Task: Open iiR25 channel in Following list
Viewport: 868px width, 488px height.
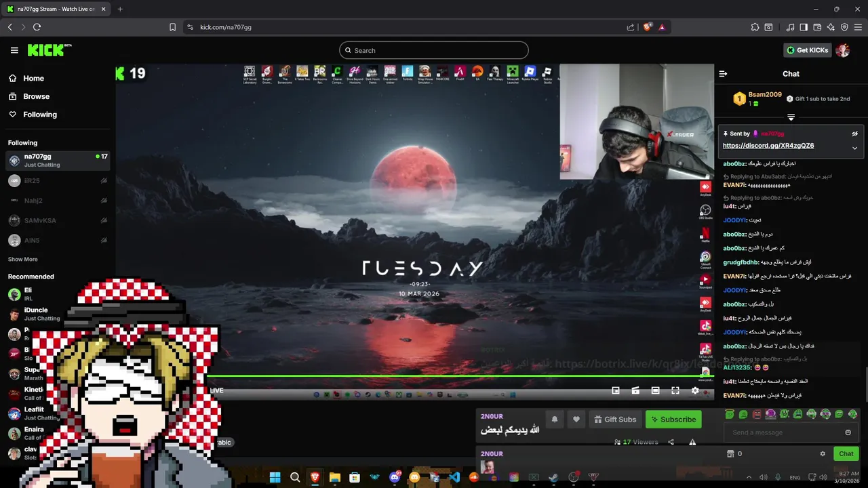Action: click(58, 181)
